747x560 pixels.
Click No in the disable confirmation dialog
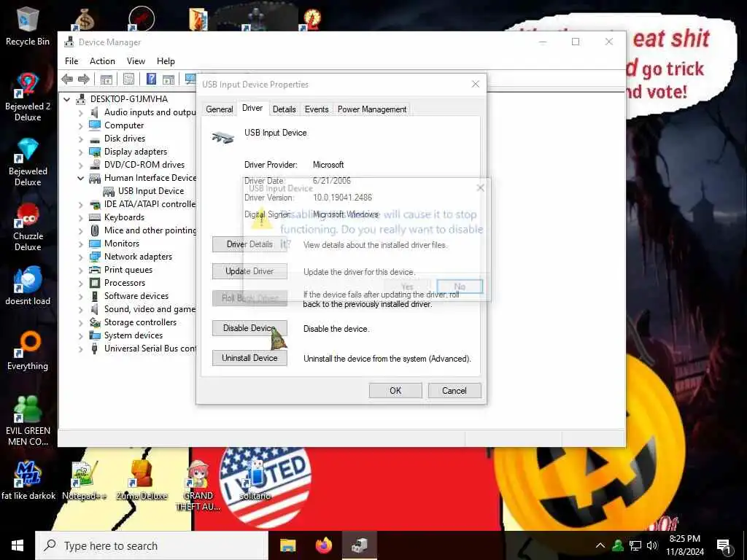(x=460, y=286)
